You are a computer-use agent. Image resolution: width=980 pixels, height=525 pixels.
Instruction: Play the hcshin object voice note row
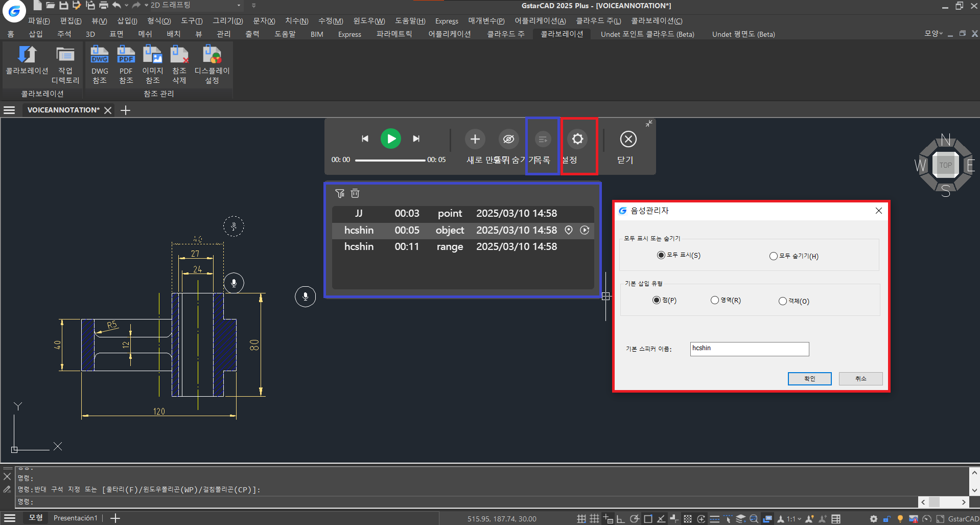click(x=585, y=230)
